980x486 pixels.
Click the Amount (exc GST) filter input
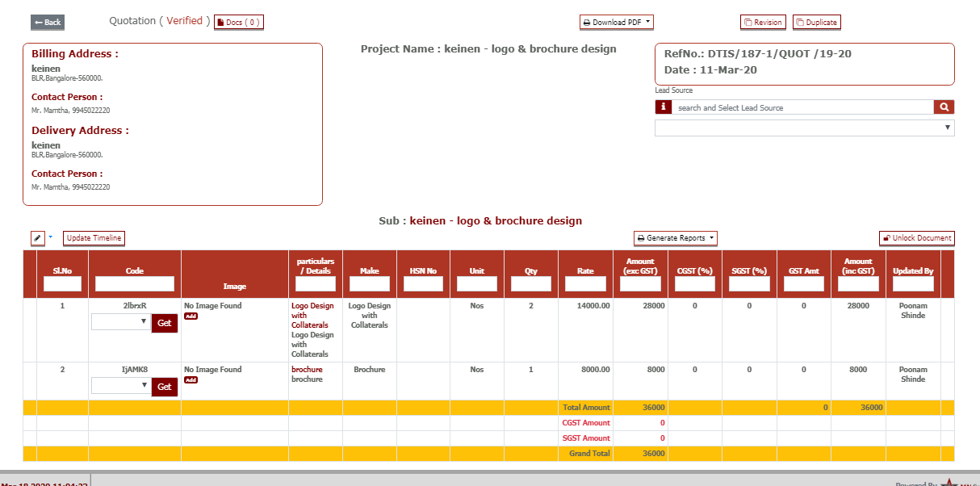(640, 283)
